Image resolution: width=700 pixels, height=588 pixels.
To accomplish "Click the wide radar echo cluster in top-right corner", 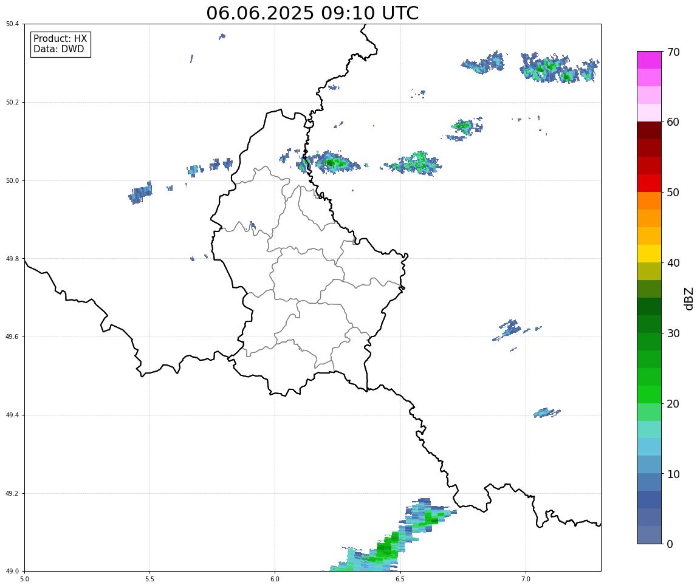I will tap(560, 68).
